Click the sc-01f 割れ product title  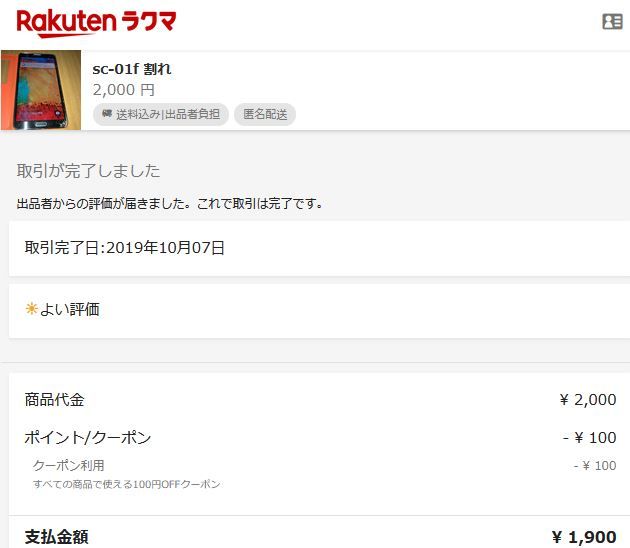coord(132,69)
